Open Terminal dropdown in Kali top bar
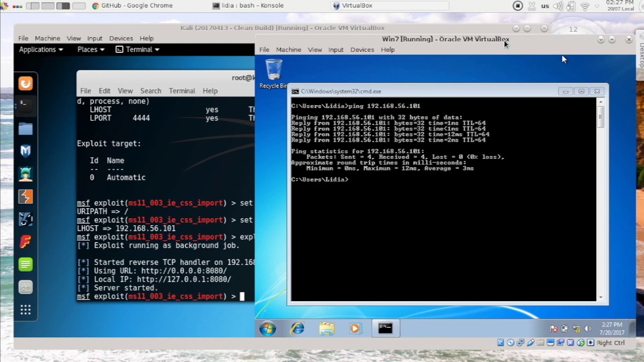The image size is (644, 362). tap(137, 49)
